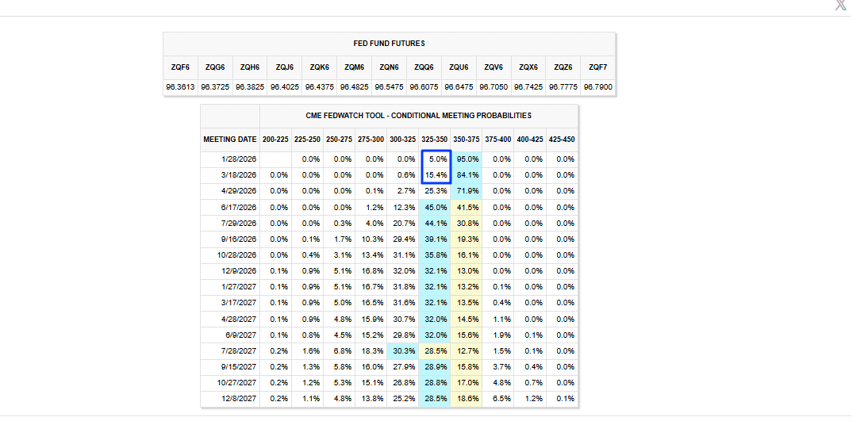The height and width of the screenshot is (421, 868).
Task: Select the 96.7900 futures price
Action: pyautogui.click(x=597, y=86)
